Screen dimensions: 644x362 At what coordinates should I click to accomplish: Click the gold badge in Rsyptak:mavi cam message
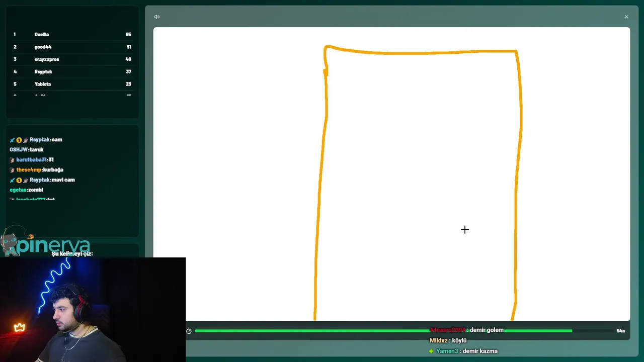pos(19,180)
